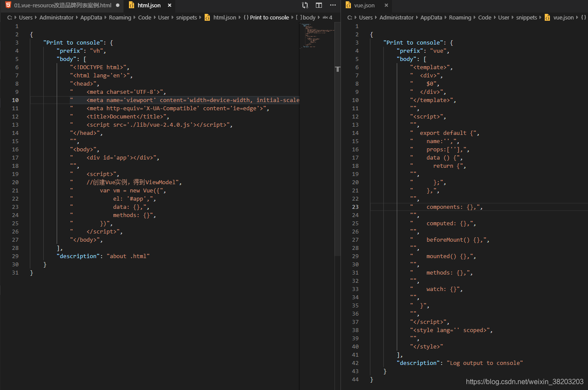Click the Administrator breadcrumb in the left editor
Viewport: 588px width, 390px height.
point(56,17)
